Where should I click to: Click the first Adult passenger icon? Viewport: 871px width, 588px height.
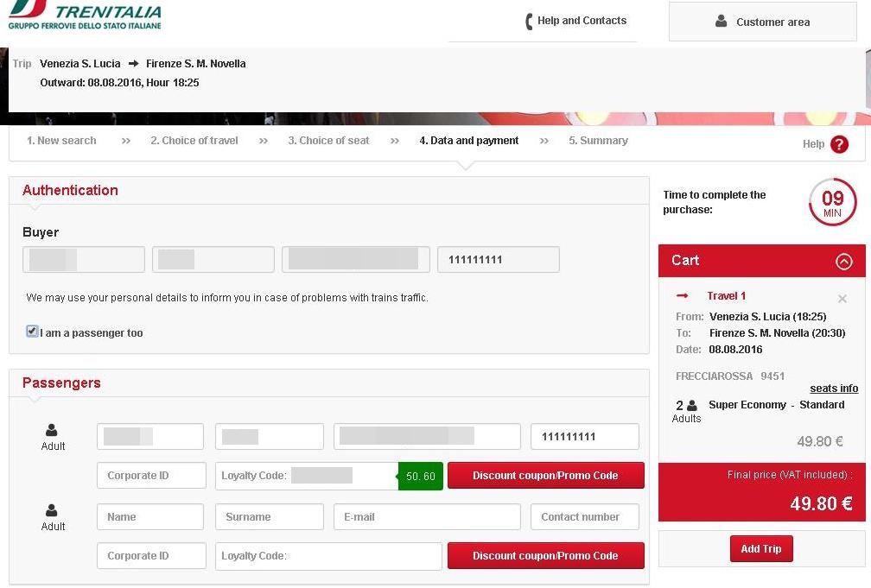point(52,430)
